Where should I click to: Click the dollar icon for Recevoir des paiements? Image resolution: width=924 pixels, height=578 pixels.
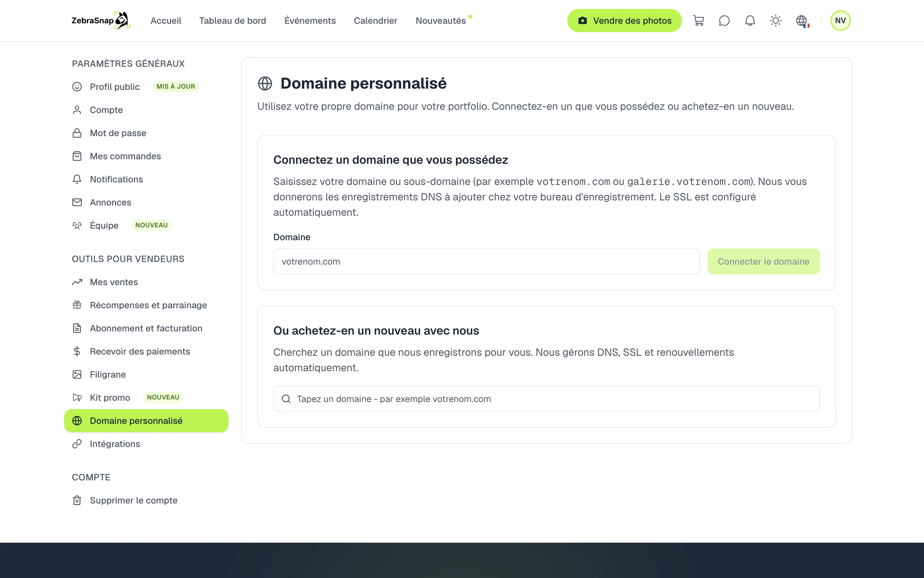[77, 351]
